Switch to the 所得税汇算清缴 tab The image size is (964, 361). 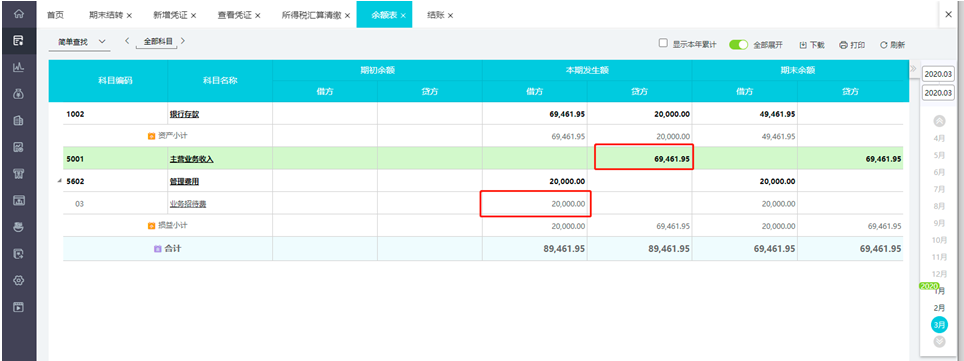coord(311,15)
